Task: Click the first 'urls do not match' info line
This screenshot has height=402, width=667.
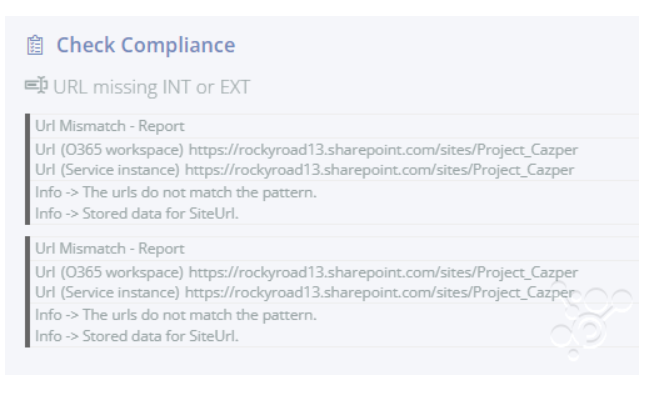Action: 176,192
